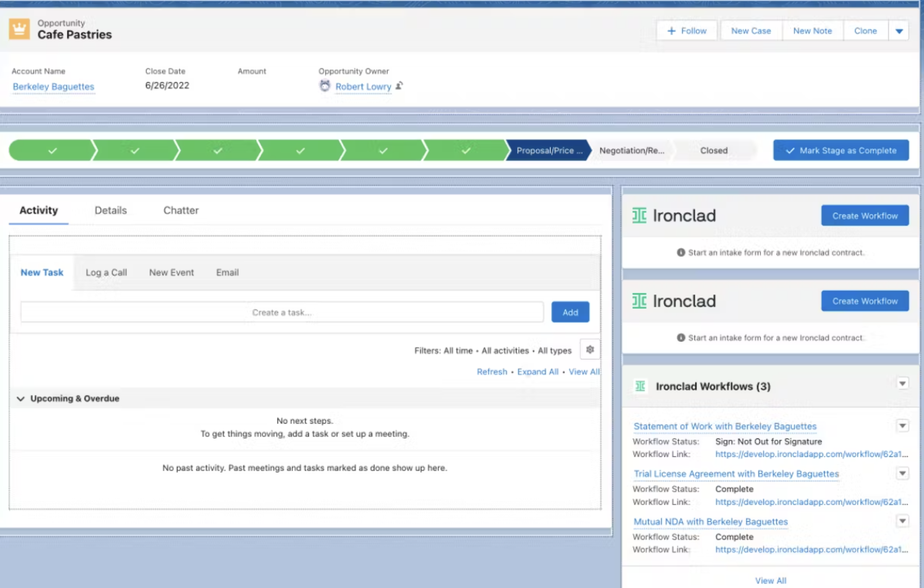924x588 pixels.
Task: Select the second completed stage in path
Action: (135, 150)
